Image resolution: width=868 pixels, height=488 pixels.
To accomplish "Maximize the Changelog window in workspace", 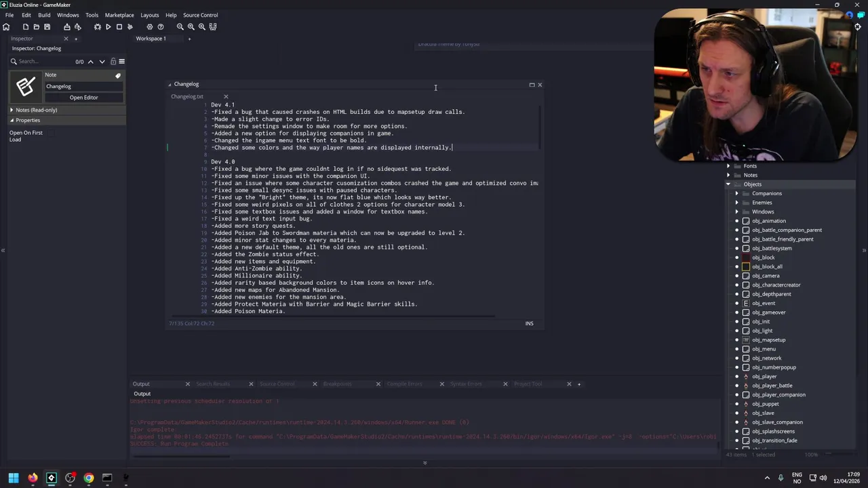I will coord(532,85).
